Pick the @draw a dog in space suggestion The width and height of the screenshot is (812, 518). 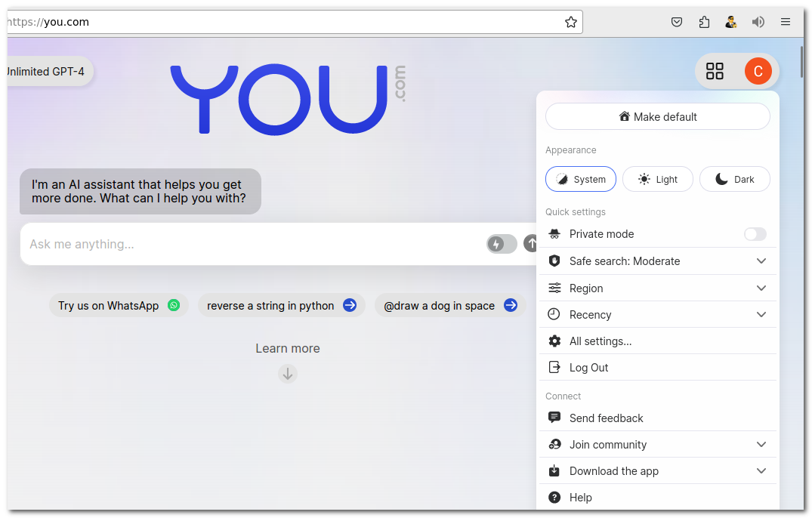(450, 305)
